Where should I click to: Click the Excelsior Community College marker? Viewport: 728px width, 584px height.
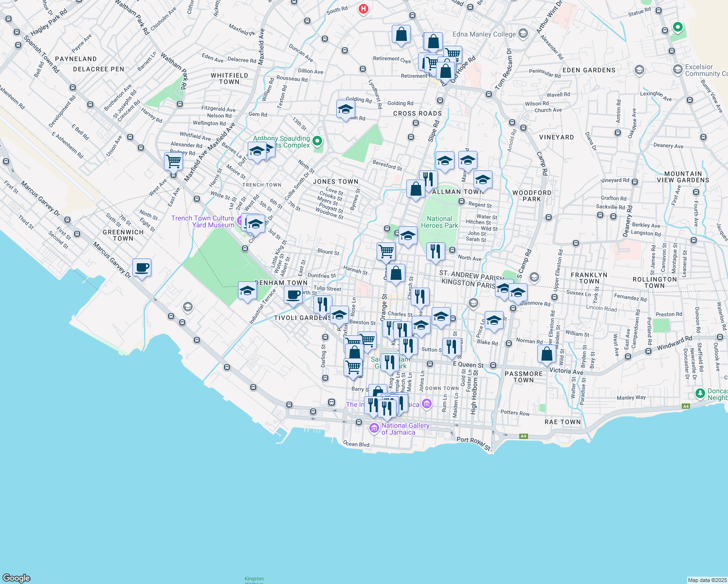[x=677, y=70]
